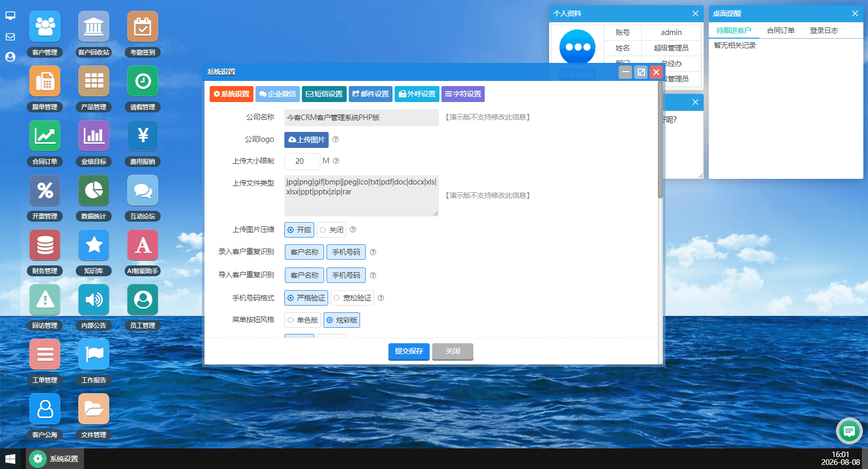Open the 员工管理 user icon
Viewport: 868px width, 469px height.
(x=143, y=300)
